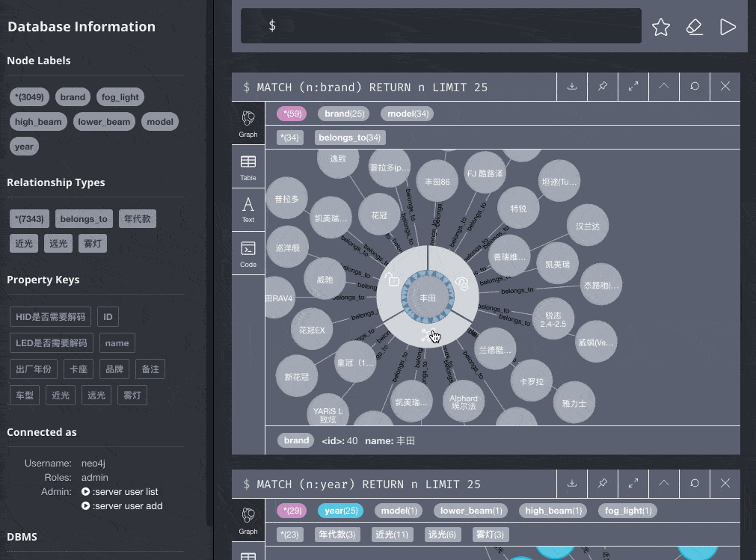The width and height of the screenshot is (756, 560).
Task: Select fog_light(1) label in year frame
Action: click(x=627, y=511)
